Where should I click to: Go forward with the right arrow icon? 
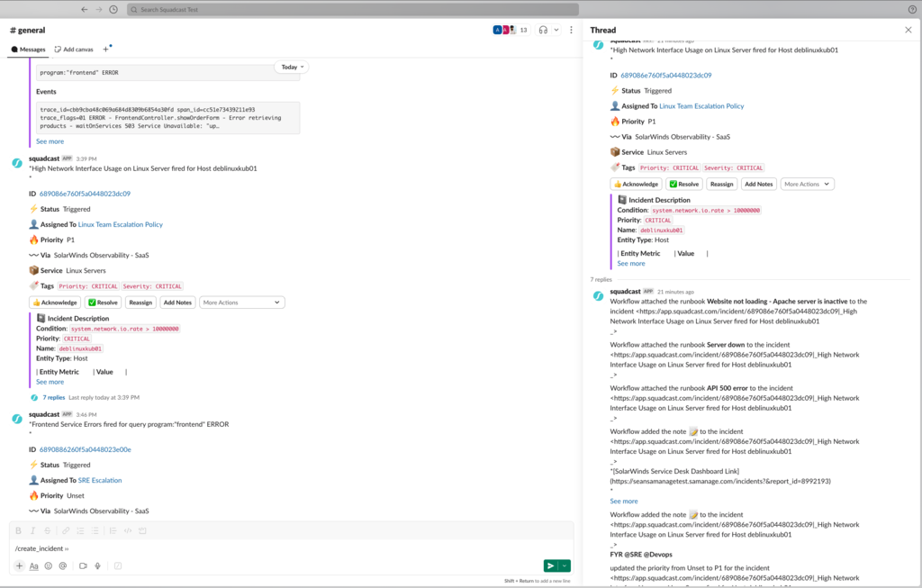pos(99,9)
